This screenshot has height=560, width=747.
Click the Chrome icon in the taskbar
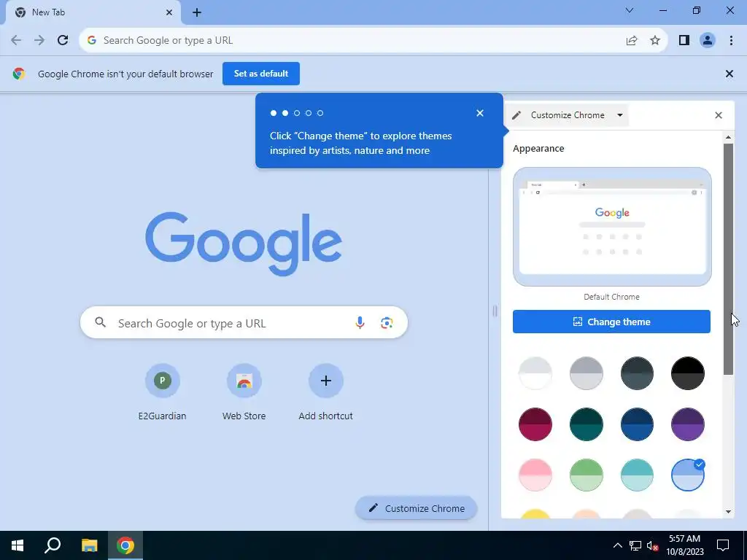click(x=125, y=545)
